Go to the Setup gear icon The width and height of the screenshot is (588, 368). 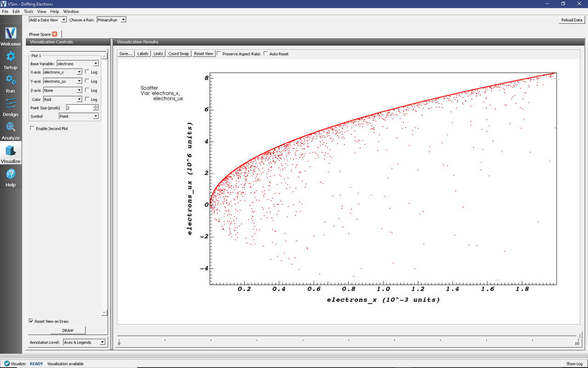coord(11,57)
